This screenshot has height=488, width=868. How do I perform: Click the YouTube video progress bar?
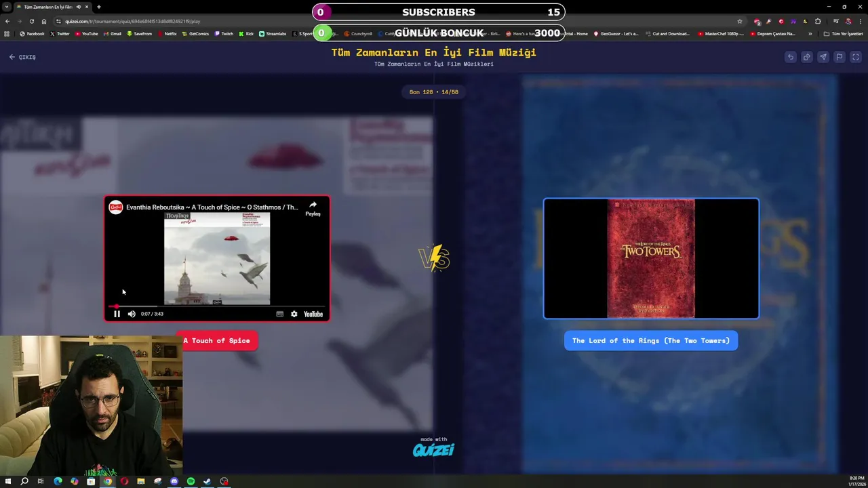pos(217,306)
